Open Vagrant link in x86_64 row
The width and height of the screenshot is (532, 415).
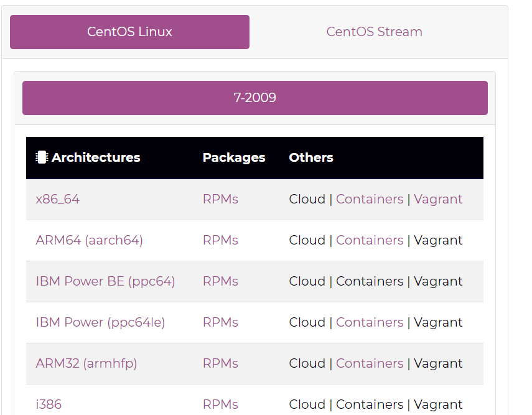tap(438, 199)
